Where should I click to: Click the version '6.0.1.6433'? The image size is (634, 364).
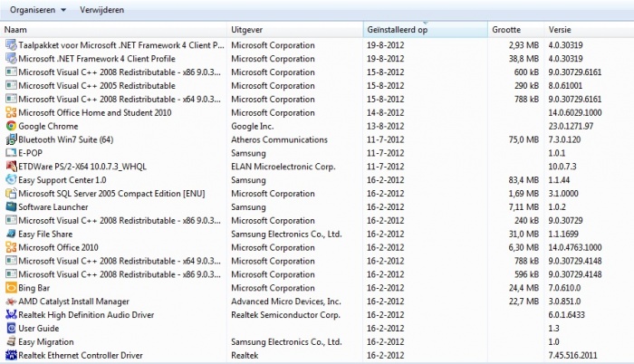566,315
